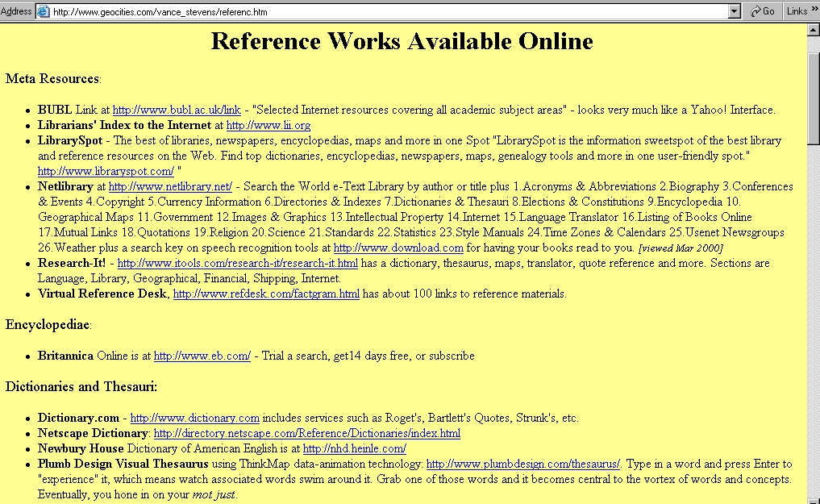Open the Links toolbar label
The image size is (820, 504).
796,11
